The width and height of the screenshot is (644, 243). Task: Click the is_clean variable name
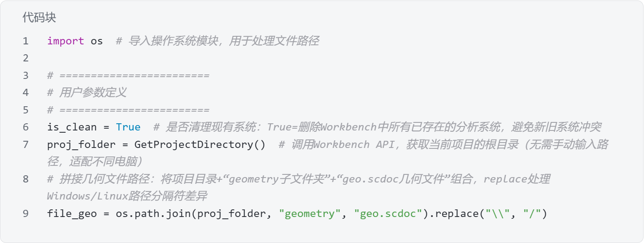(x=72, y=127)
